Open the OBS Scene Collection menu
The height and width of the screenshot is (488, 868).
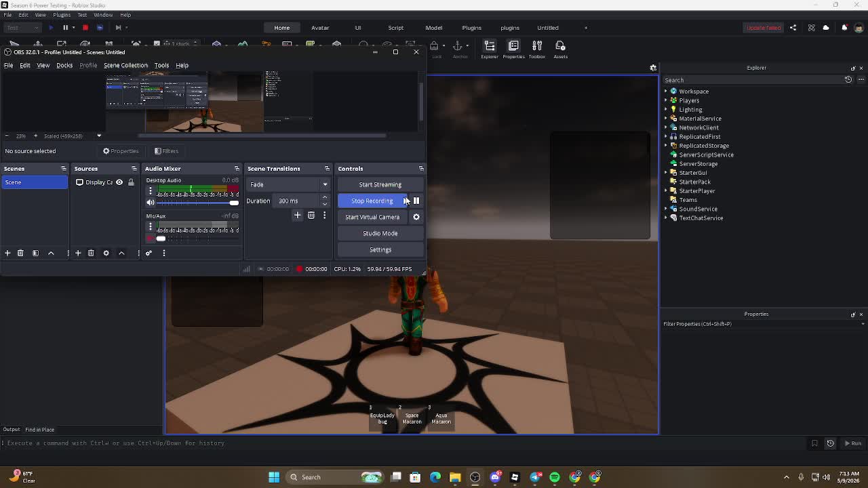pyautogui.click(x=125, y=65)
